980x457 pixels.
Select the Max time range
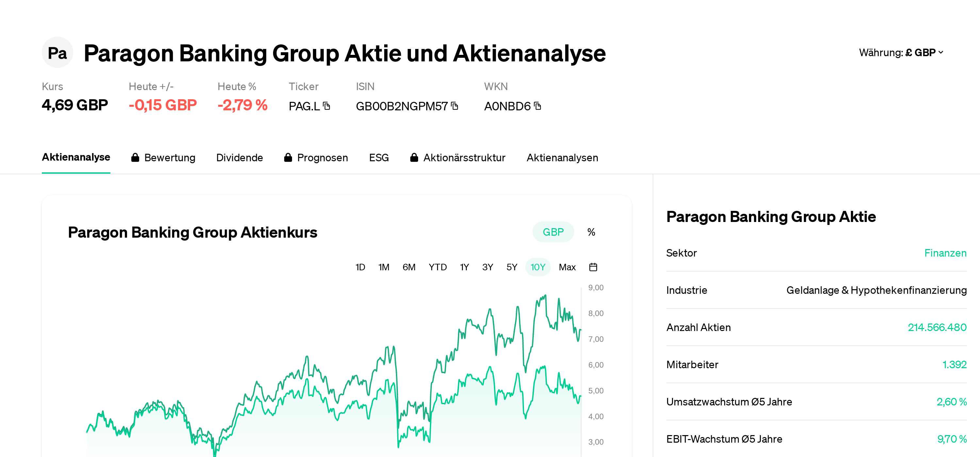(567, 267)
